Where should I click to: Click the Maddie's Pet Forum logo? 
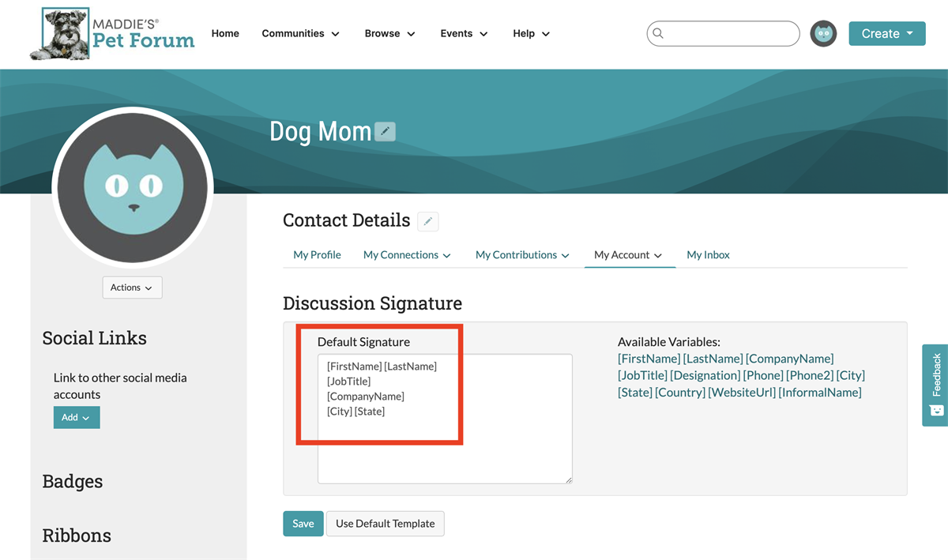[111, 34]
